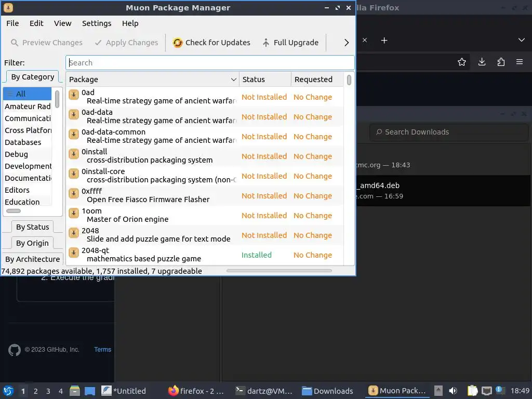Viewport: 532px width, 399px height.
Task: Click the network monitor tray icon
Action: (487, 391)
